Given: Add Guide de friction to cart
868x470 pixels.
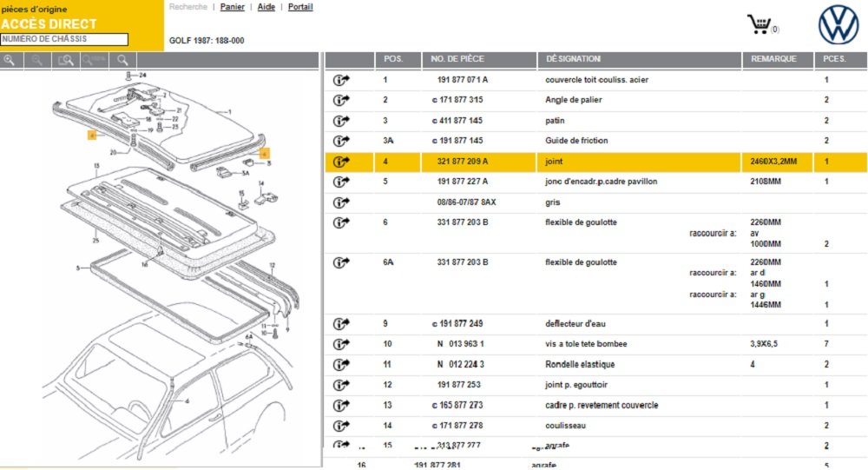Looking at the screenshot, I should point(341,141).
